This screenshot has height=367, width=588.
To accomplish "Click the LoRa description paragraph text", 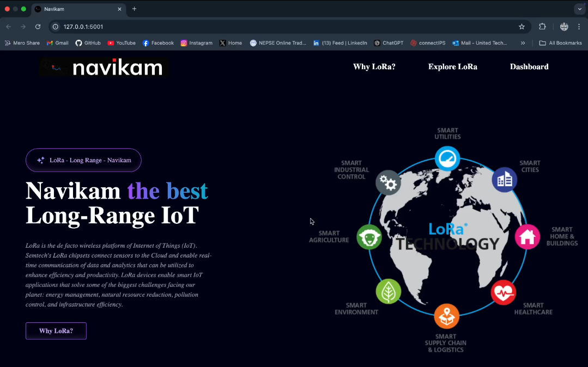I will pyautogui.click(x=118, y=275).
